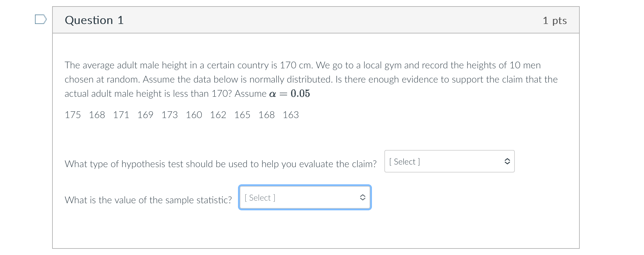Click the Question 1 heading
The width and height of the screenshot is (644, 255).
[94, 20]
